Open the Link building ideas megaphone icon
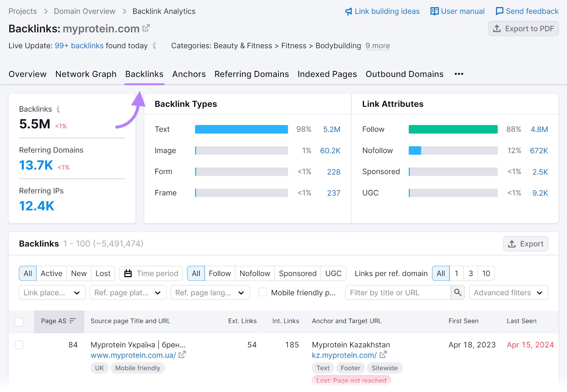The image size is (567, 392). [x=348, y=11]
